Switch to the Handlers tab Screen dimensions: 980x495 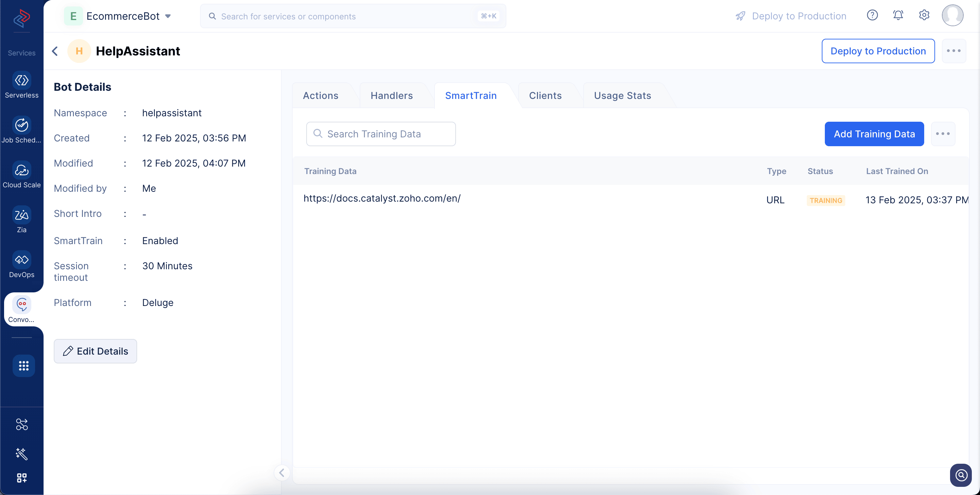[x=392, y=96]
